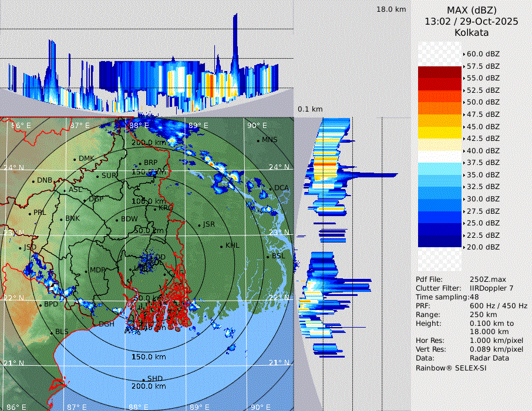The width and height of the screenshot is (532, 411).
Task: Click the arrow marker beside 60.0 dBZ
Action: click(x=464, y=54)
